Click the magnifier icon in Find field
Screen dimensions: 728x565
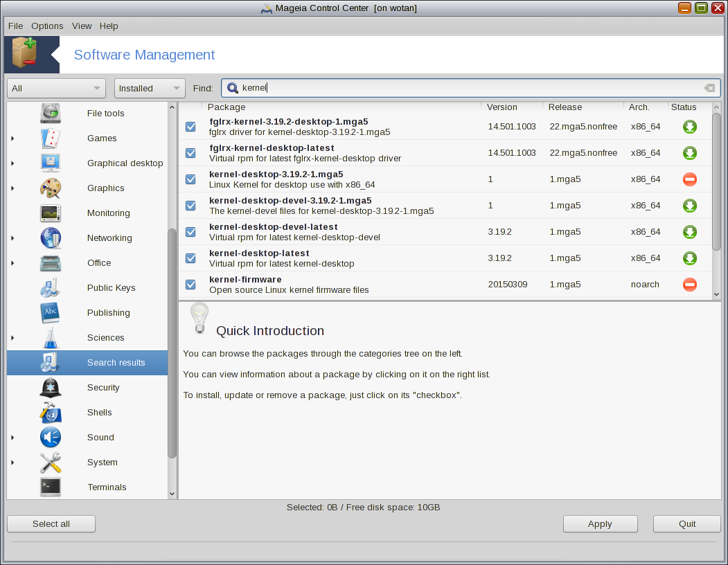233,88
